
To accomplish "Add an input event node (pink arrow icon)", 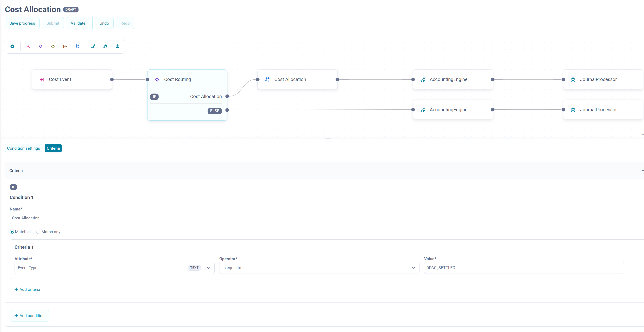I will [x=28, y=46].
